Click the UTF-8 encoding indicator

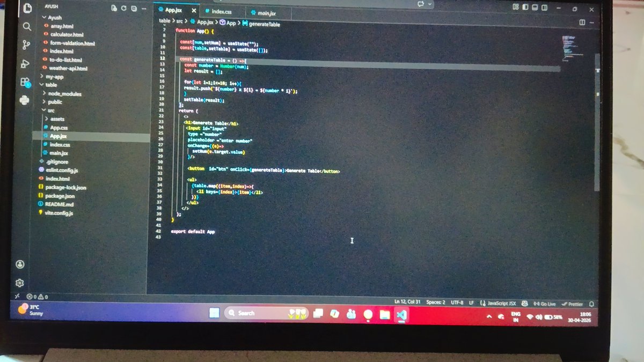[x=457, y=302]
